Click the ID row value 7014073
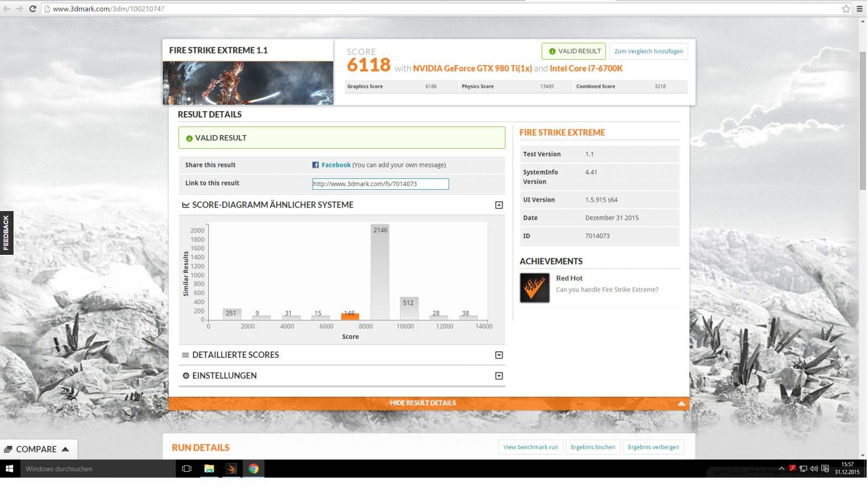 pyautogui.click(x=597, y=236)
